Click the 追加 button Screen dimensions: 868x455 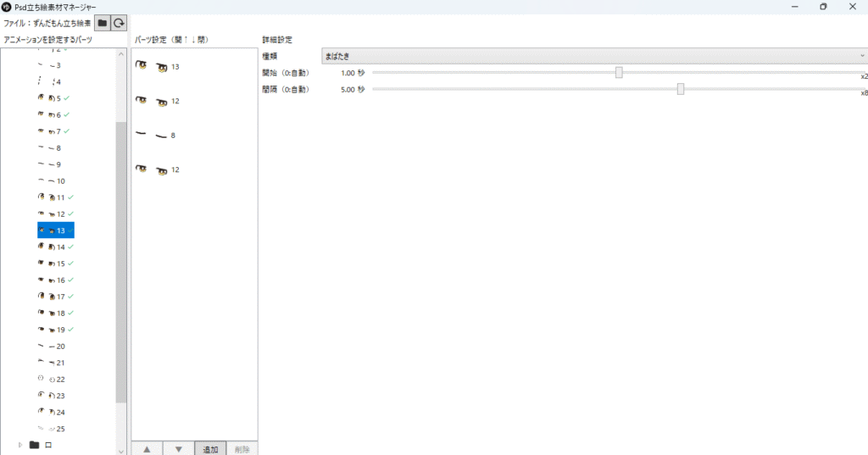coord(210,449)
